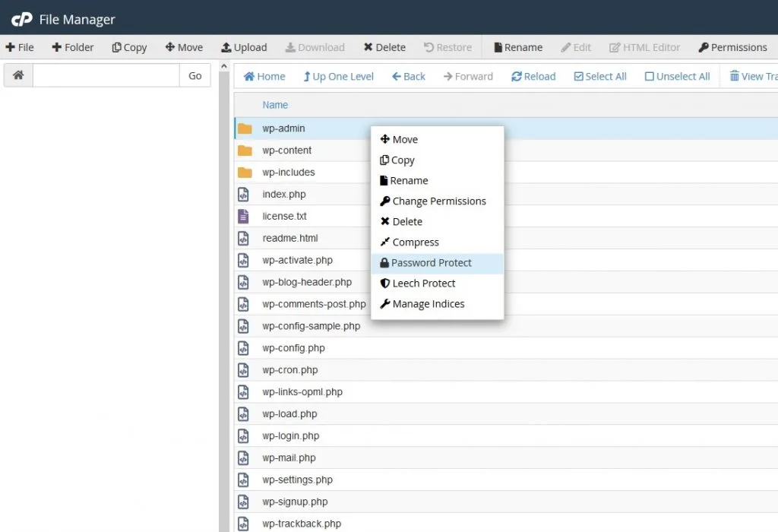Open Permissions from the top toolbar
Screen dimensions: 778x532
733,47
